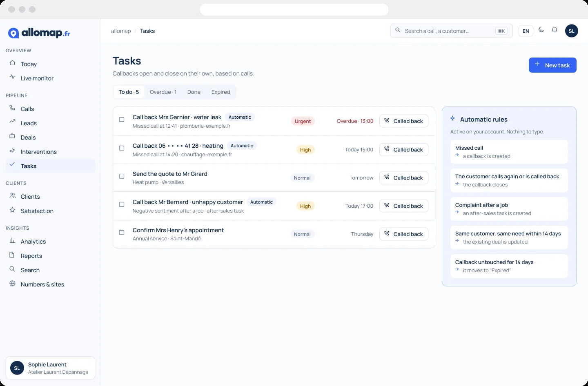Click the allomap.fr logo
Screen dimensions: 588x386
point(39,33)
